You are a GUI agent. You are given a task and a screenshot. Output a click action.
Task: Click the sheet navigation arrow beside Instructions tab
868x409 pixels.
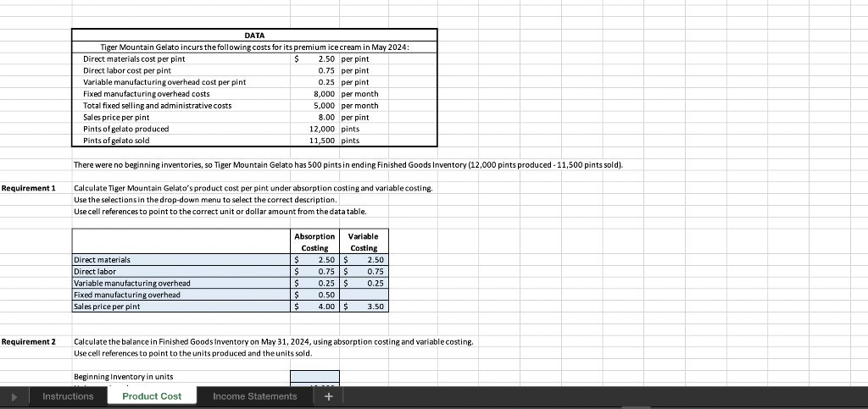(14, 396)
